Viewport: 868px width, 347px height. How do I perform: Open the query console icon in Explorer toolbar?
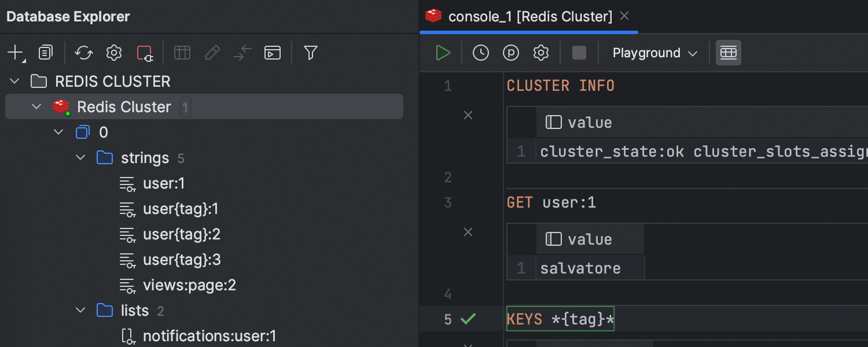click(272, 53)
